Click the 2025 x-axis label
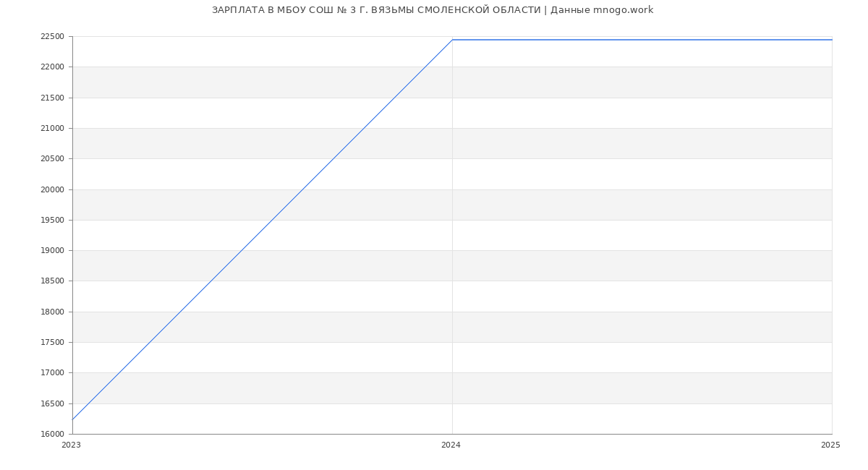 coord(830,445)
